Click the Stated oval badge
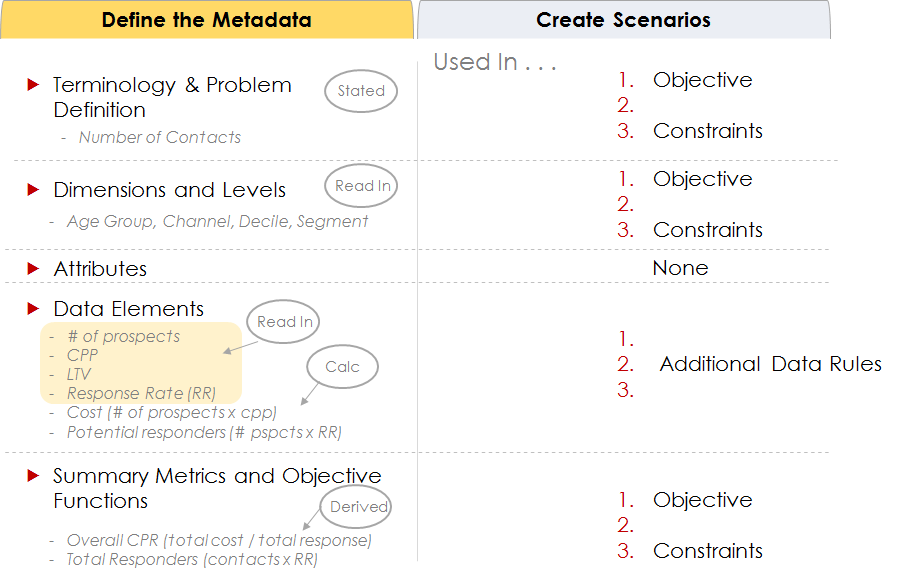Image resolution: width=919 pixels, height=580 pixels. pyautogui.click(x=361, y=91)
